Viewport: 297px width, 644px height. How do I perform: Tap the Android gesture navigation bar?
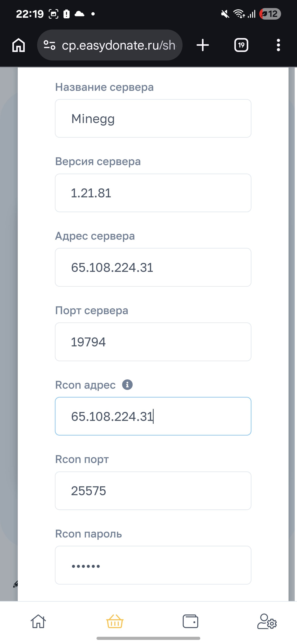tap(148, 638)
